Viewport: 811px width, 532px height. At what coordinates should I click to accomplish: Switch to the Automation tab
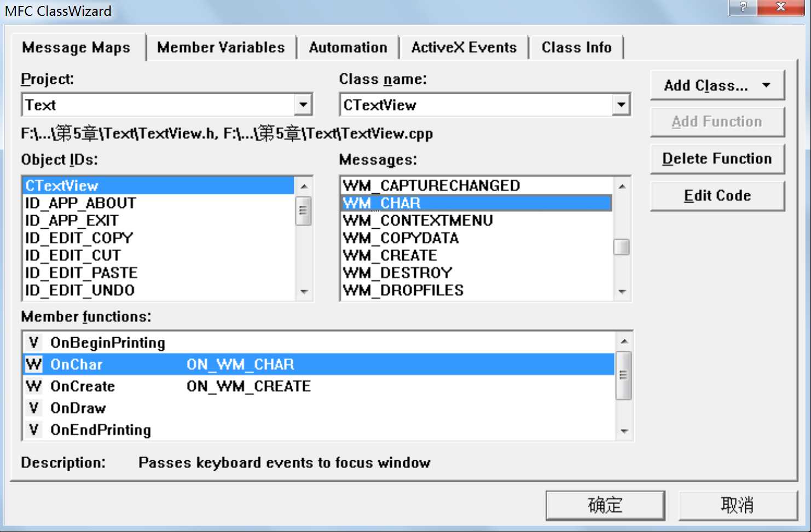coord(348,47)
